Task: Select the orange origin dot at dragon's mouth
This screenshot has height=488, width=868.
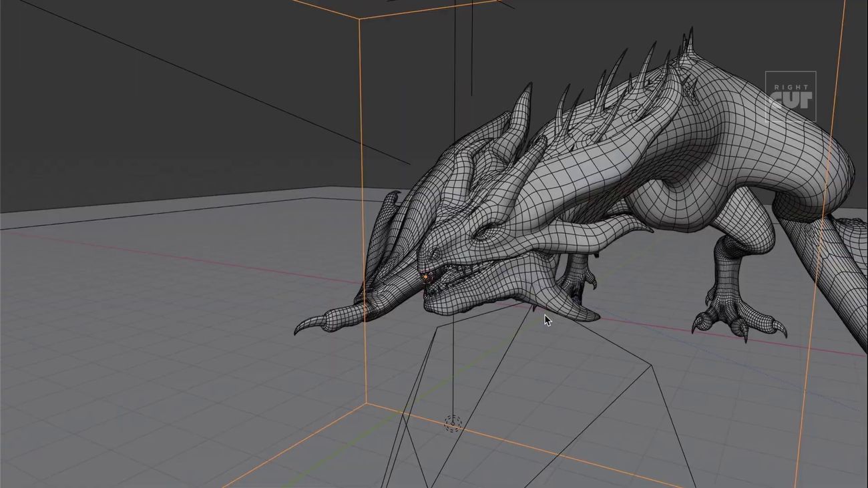Action: (x=425, y=276)
